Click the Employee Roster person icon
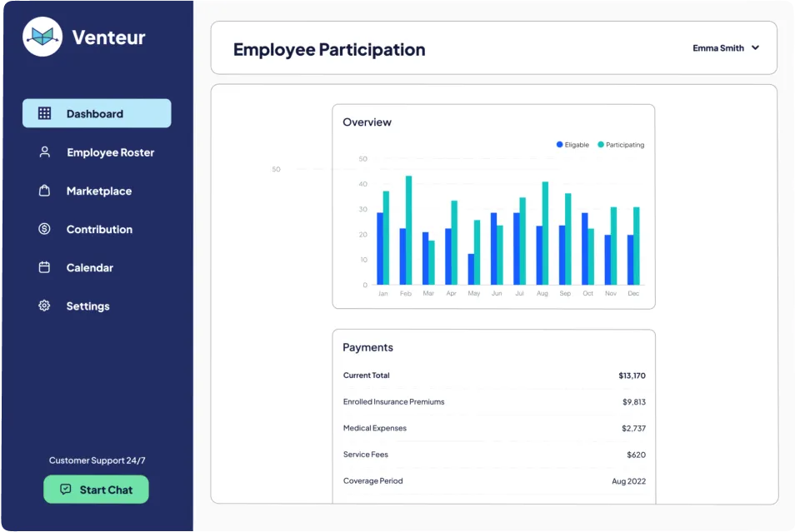This screenshot has width=795, height=532. tap(44, 152)
